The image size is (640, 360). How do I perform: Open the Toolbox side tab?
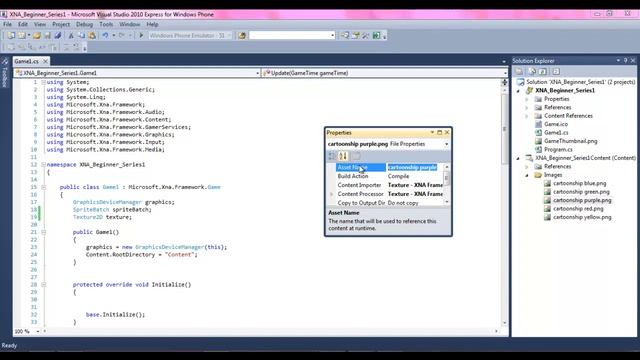5,73
